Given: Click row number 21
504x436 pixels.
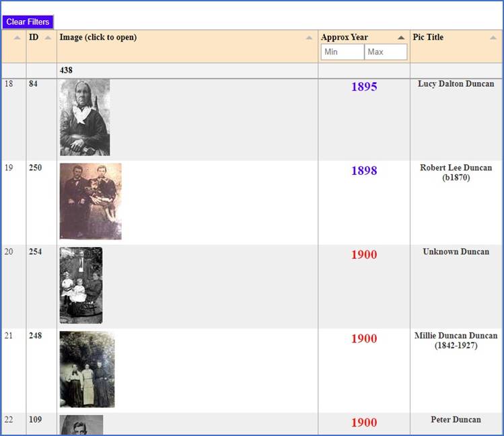Looking at the screenshot, I should (x=9, y=336).
